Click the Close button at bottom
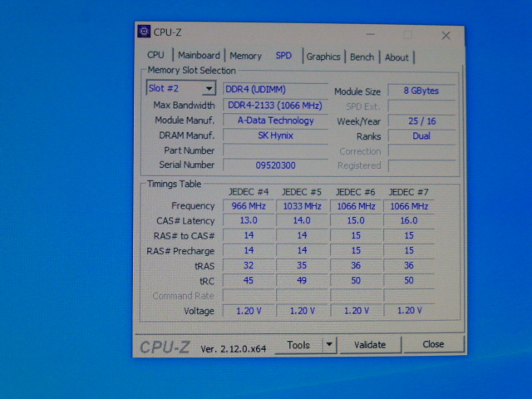 (433, 344)
